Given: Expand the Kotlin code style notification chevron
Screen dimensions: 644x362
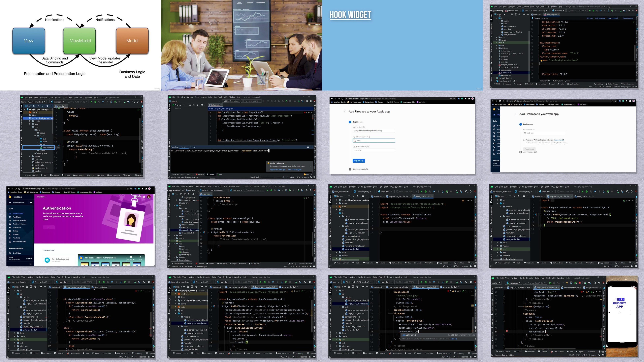Looking at the screenshot, I should click(x=311, y=166).
